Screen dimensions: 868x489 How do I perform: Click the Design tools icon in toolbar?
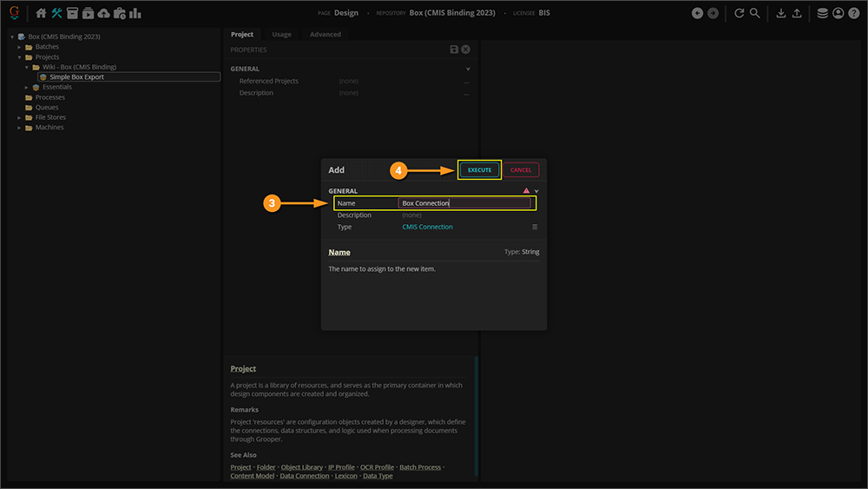click(56, 13)
